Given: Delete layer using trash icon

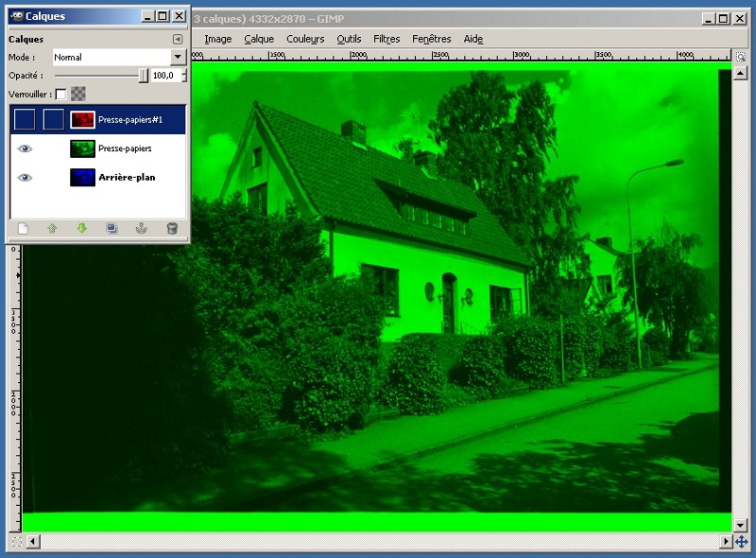Looking at the screenshot, I should pyautogui.click(x=171, y=228).
